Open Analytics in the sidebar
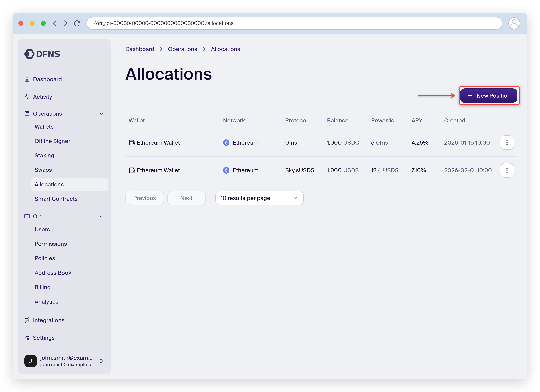 click(x=46, y=302)
